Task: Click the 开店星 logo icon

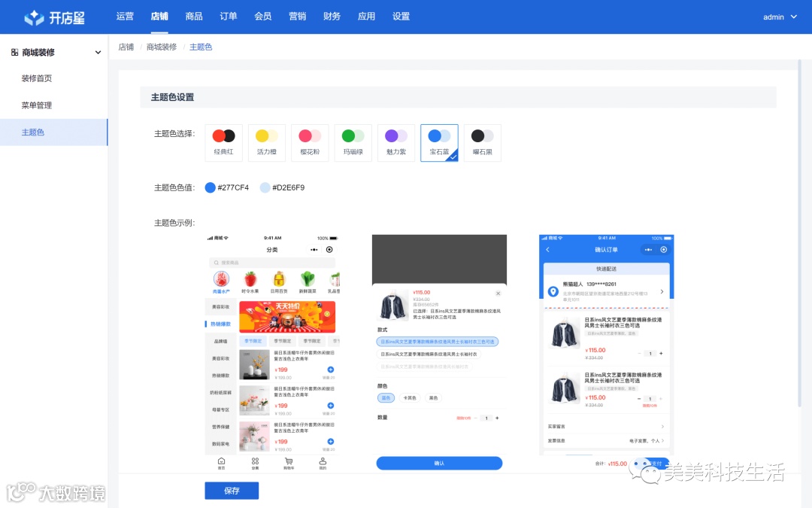Action: pyautogui.click(x=34, y=17)
